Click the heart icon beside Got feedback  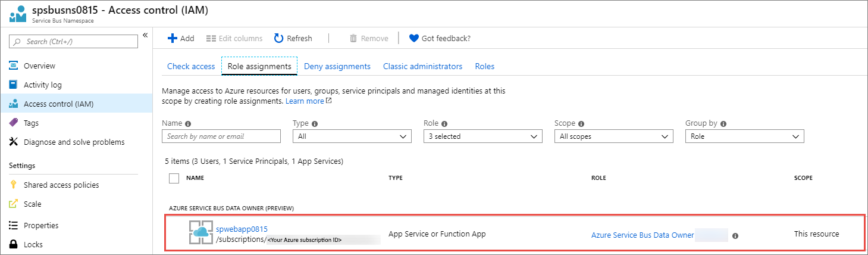pos(414,38)
